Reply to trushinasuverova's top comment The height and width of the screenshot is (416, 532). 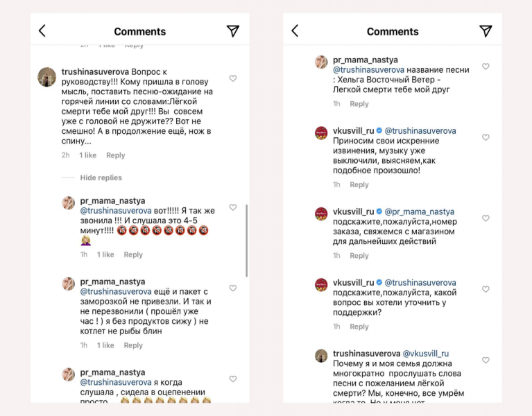coord(116,155)
